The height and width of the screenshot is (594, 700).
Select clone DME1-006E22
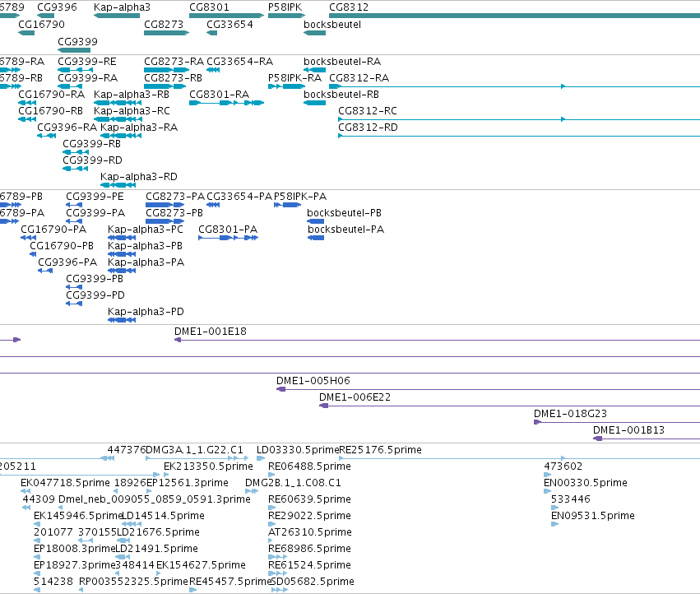[355, 397]
